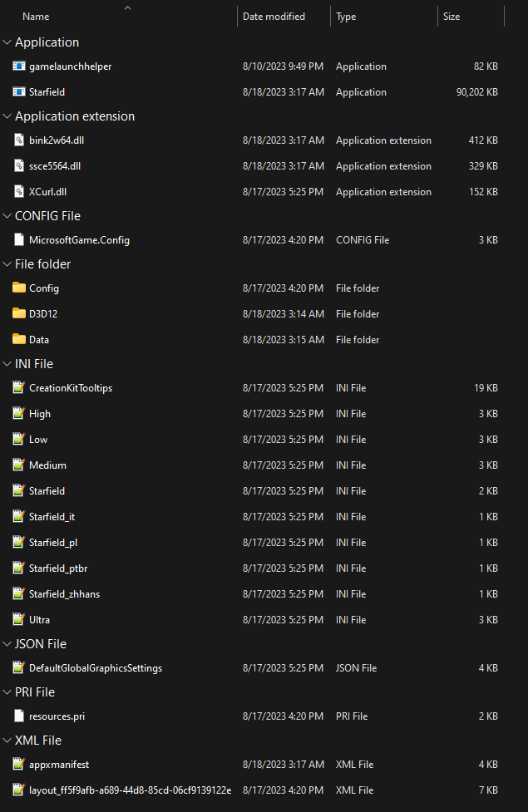Collapse the CONFIG File group
The width and height of the screenshot is (528, 812).
tap(7, 216)
